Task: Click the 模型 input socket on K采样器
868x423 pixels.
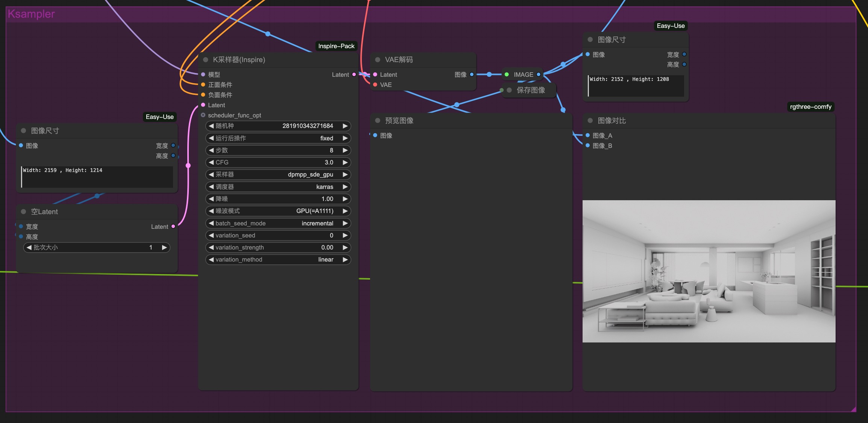Action: pos(203,75)
